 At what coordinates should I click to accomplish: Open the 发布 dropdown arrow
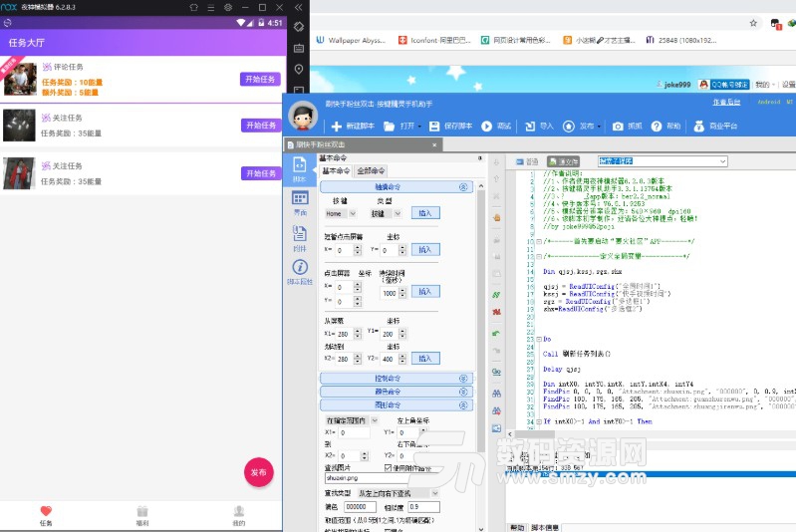coord(599,127)
